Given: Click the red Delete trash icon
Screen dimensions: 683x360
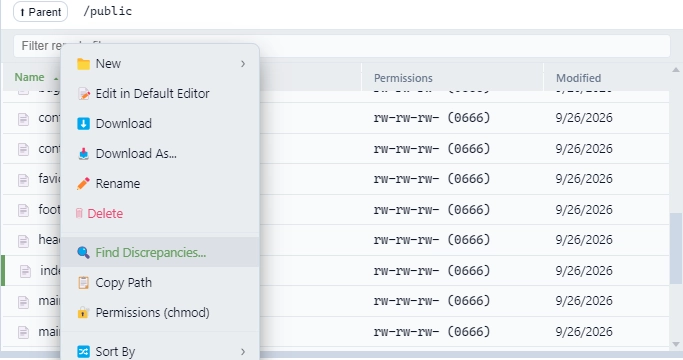Looking at the screenshot, I should coord(79,214).
